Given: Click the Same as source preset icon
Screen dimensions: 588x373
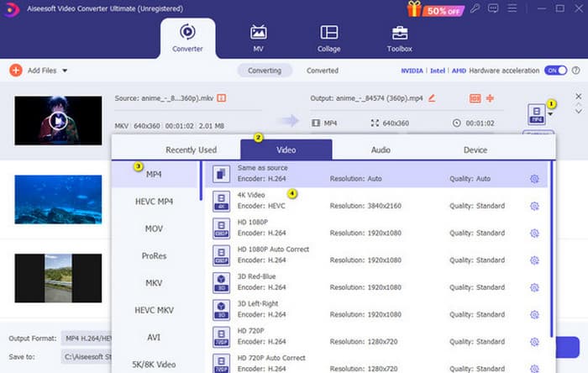Looking at the screenshot, I should click(221, 174).
